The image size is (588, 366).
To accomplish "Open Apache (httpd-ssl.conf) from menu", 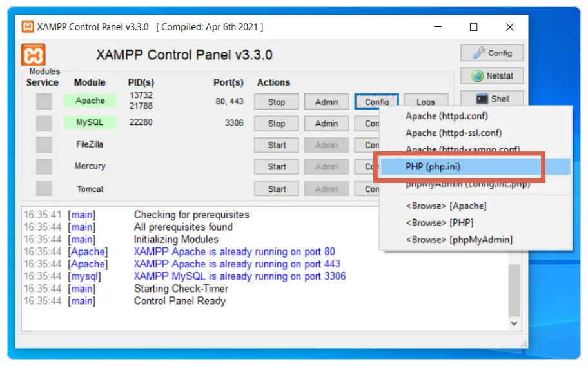I will [x=453, y=133].
